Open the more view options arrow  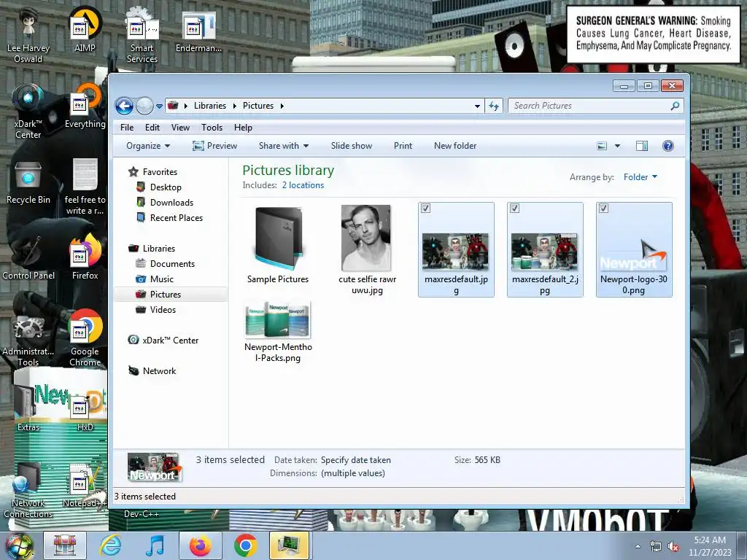click(617, 146)
